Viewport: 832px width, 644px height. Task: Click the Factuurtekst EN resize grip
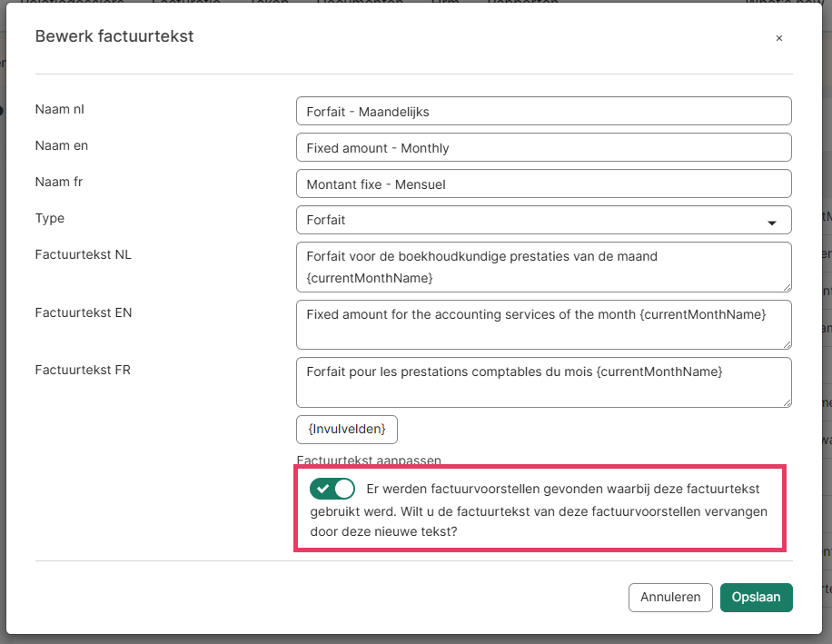[786, 344]
